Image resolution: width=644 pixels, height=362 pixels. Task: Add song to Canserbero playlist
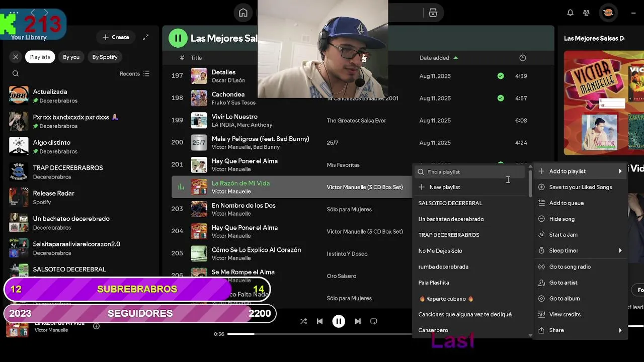(x=470, y=330)
